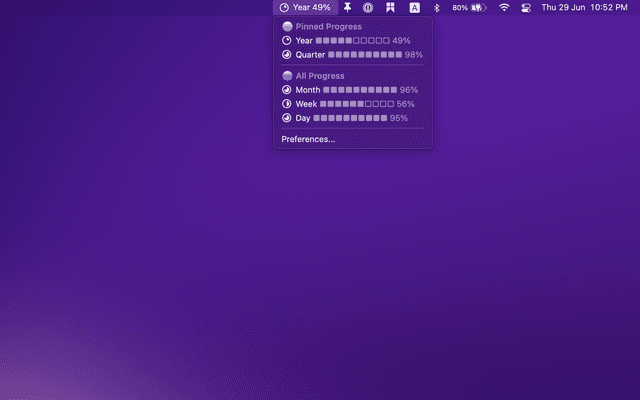The height and width of the screenshot is (400, 640).
Task: Open the keyboard input source 'A' icon
Action: pos(415,7)
